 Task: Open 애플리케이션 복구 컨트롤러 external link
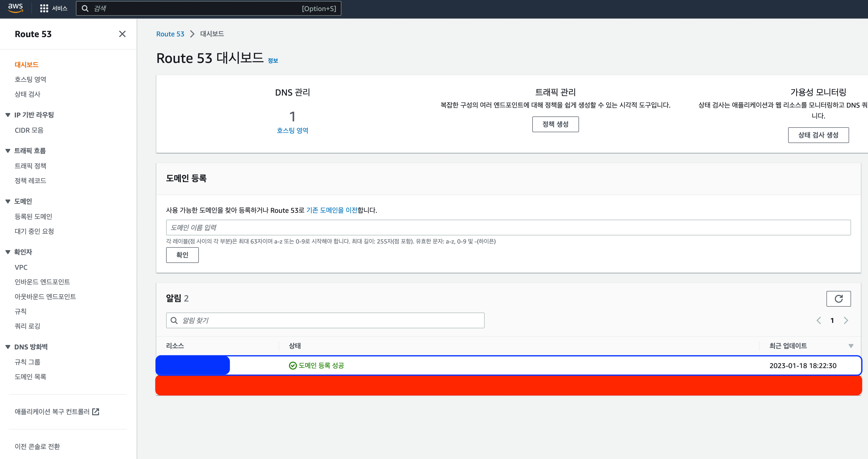(57, 412)
